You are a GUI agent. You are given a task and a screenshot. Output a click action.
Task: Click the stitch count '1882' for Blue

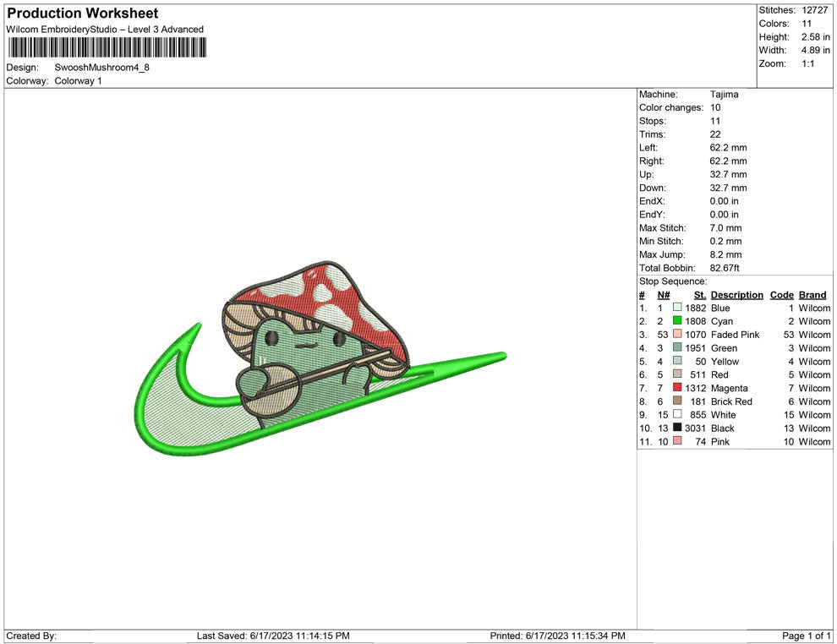[x=696, y=308]
